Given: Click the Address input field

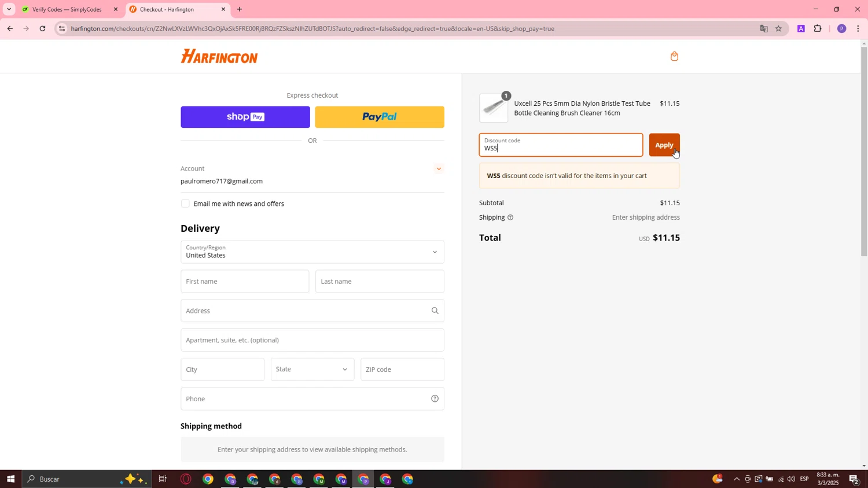Looking at the screenshot, I should pos(312,311).
